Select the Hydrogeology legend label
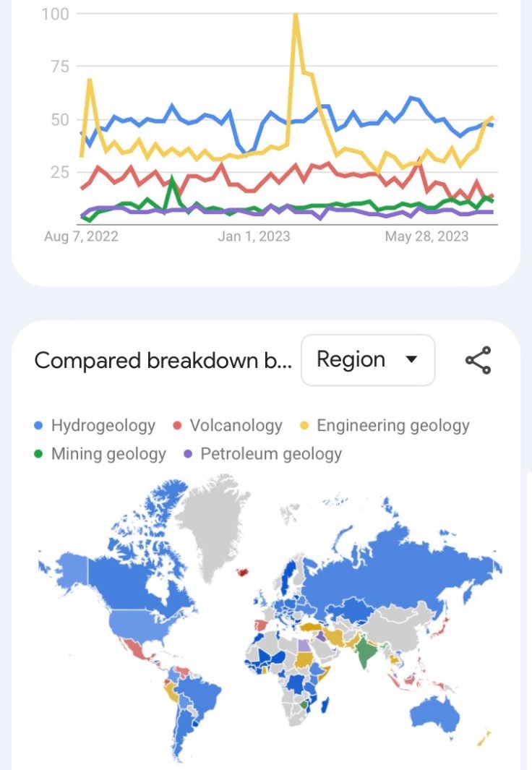This screenshot has width=532, height=770. pos(103,426)
